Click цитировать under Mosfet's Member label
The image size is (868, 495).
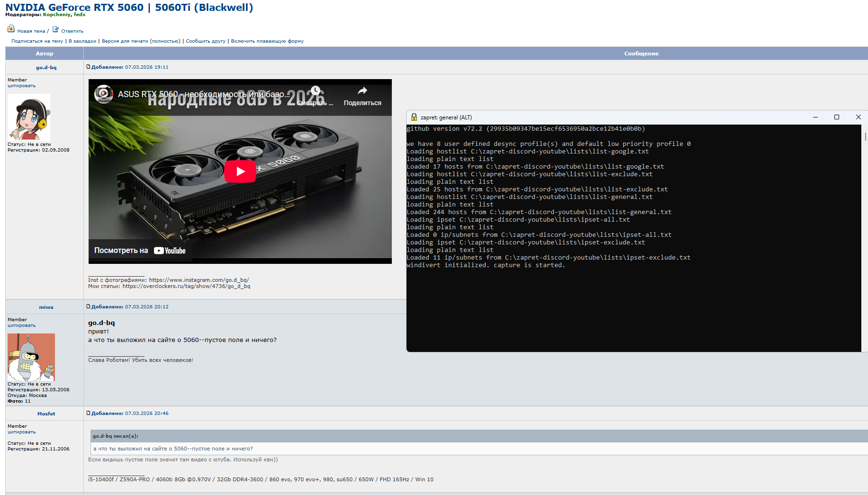tap(21, 432)
